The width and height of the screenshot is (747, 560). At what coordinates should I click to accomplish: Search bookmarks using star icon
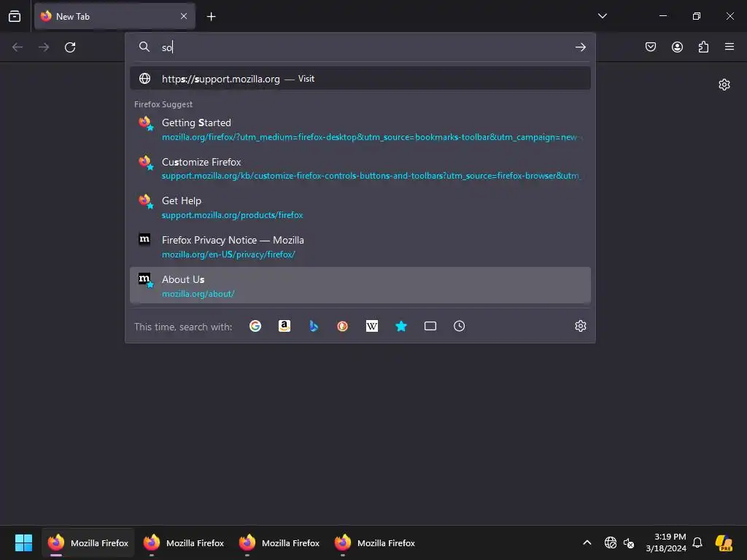click(401, 326)
